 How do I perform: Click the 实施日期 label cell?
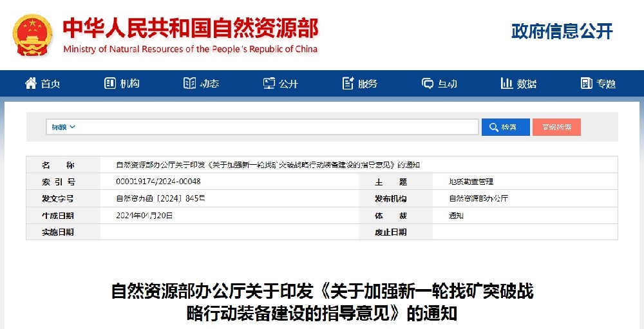[63, 232]
